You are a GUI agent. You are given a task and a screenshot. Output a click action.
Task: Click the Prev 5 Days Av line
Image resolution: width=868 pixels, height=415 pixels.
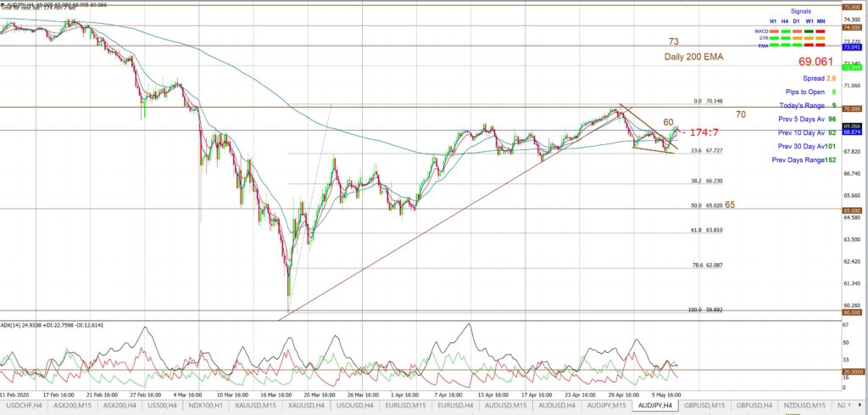click(807, 119)
